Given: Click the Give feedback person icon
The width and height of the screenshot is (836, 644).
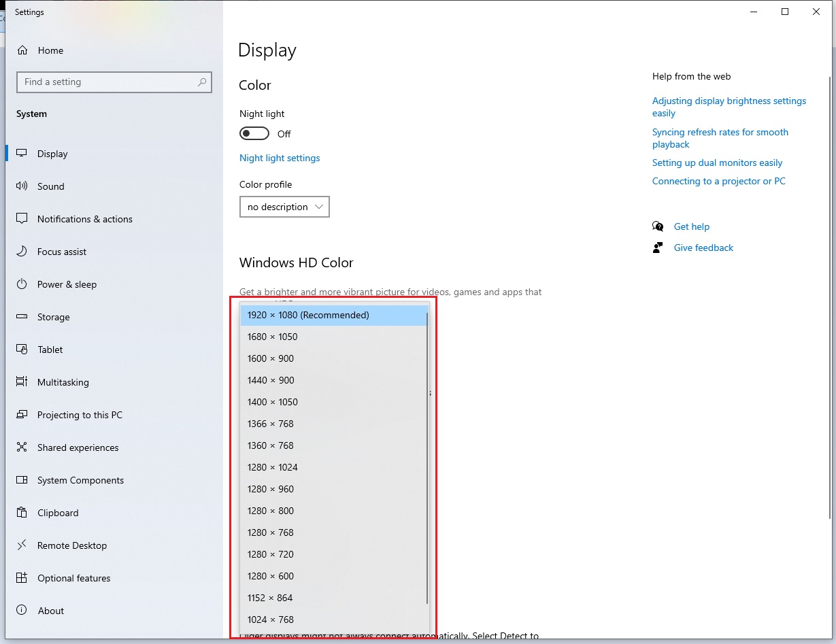Looking at the screenshot, I should pos(658,248).
